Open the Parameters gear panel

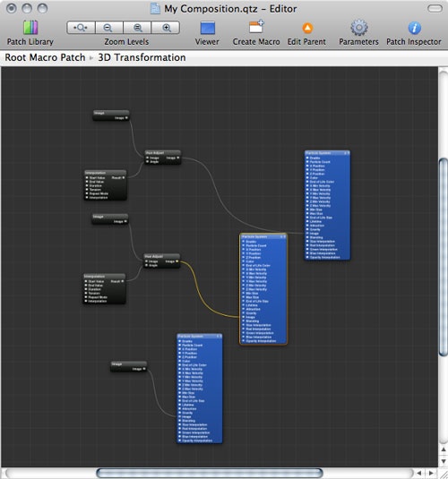pos(359,28)
